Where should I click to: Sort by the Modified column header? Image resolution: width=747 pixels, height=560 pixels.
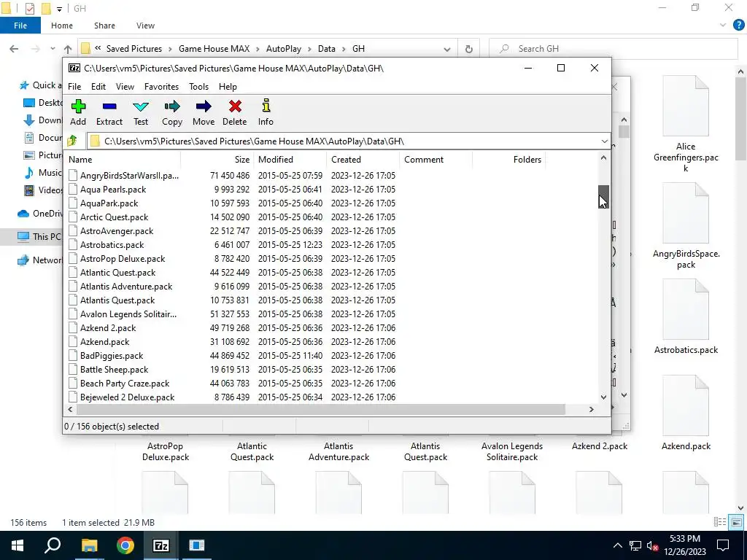coord(290,160)
